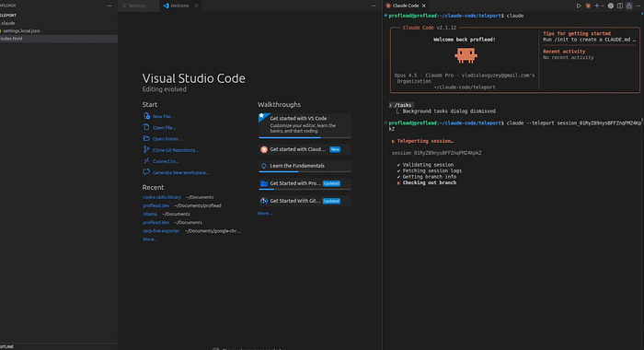Click the Connect to remote icon
This screenshot has width=644, height=350.
pos(146,161)
